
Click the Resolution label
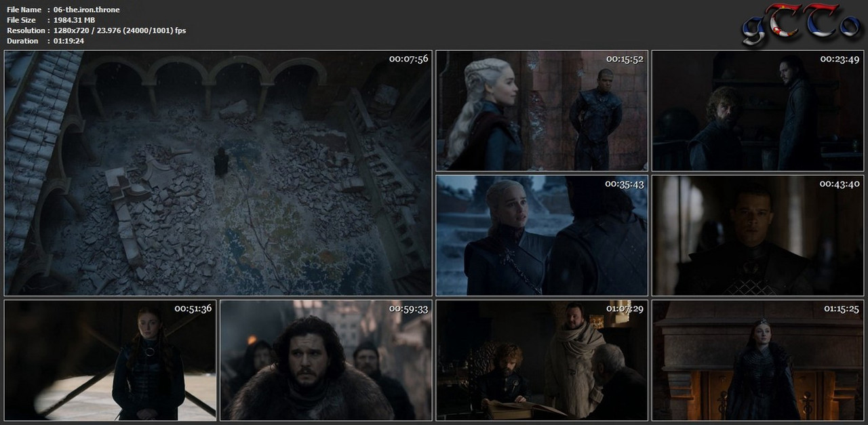point(25,31)
